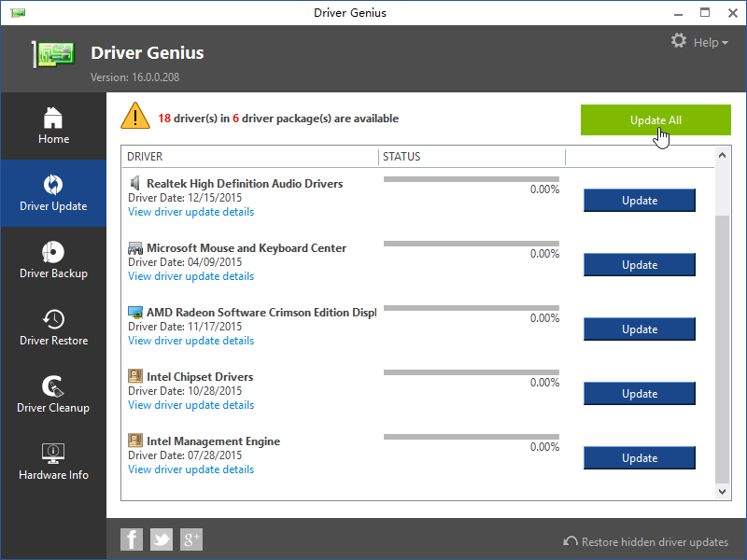Update the Realtek High Definition Audio Drivers
Screen dimensions: 747x560
coord(639,200)
